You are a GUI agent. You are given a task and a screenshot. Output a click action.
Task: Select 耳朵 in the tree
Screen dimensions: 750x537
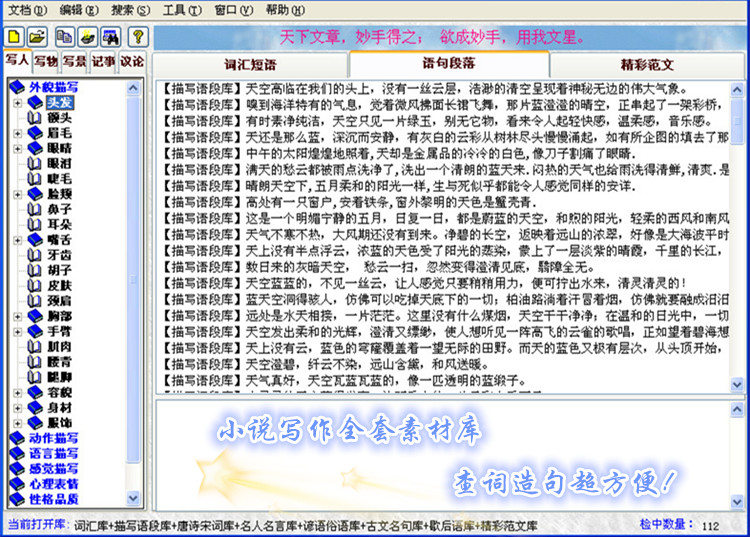pos(59,224)
